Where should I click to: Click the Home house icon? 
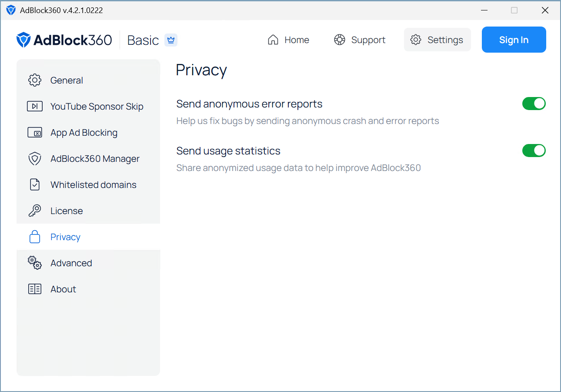[x=273, y=40]
